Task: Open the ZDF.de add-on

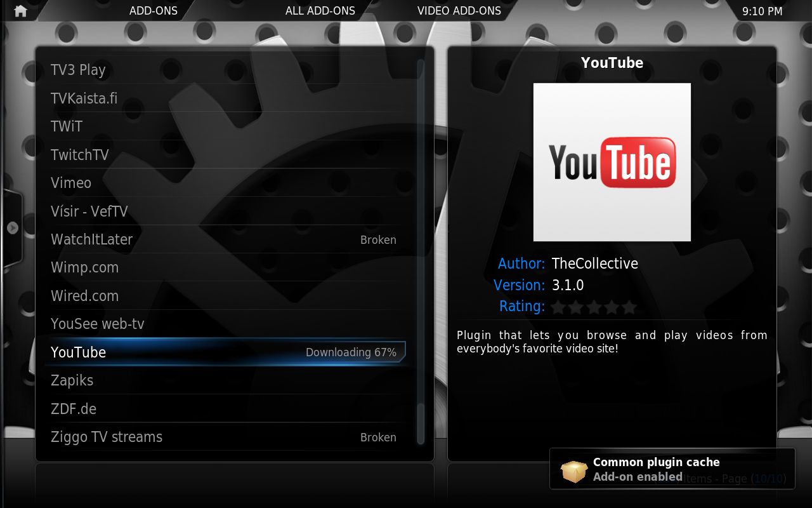Action: click(225, 409)
